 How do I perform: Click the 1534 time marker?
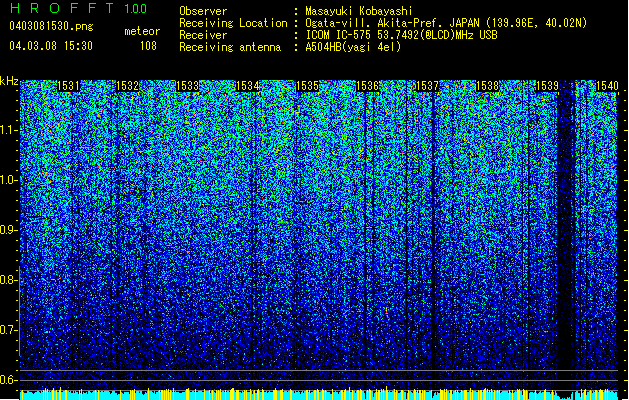click(x=248, y=86)
